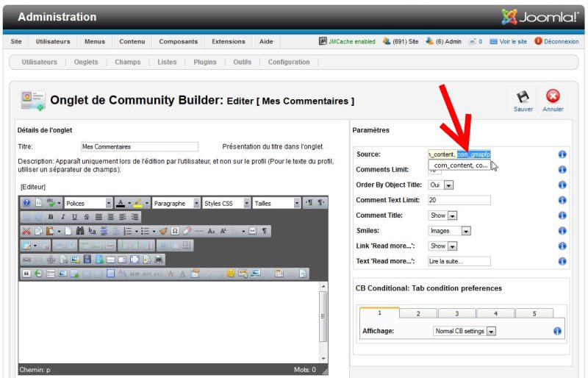Click info icon next to Source
This screenshot has width=588, height=378.
(562, 154)
